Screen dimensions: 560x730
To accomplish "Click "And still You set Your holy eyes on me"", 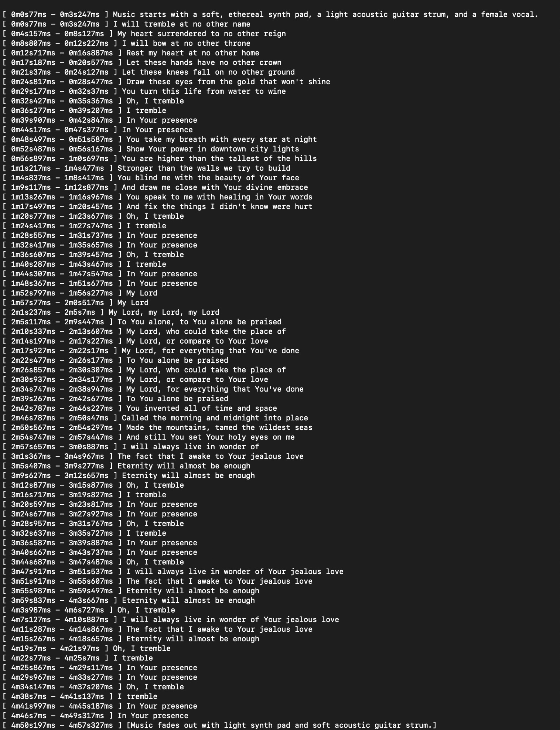I will [x=210, y=437].
